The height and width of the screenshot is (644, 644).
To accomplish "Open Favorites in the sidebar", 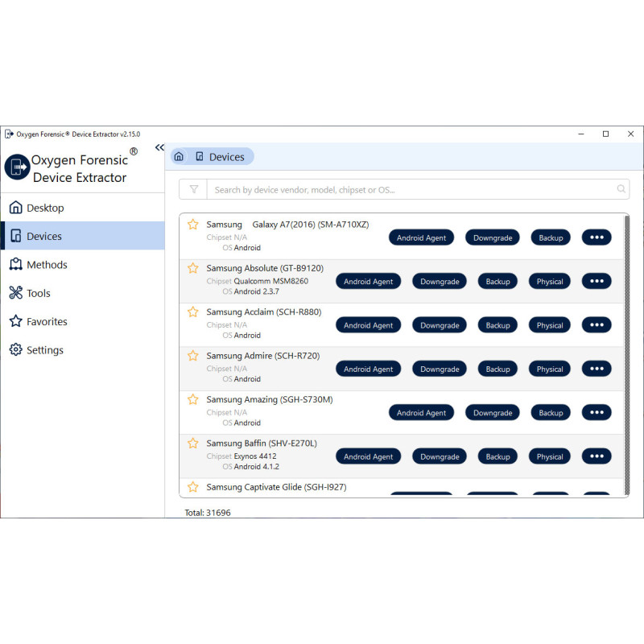I will [82, 321].
